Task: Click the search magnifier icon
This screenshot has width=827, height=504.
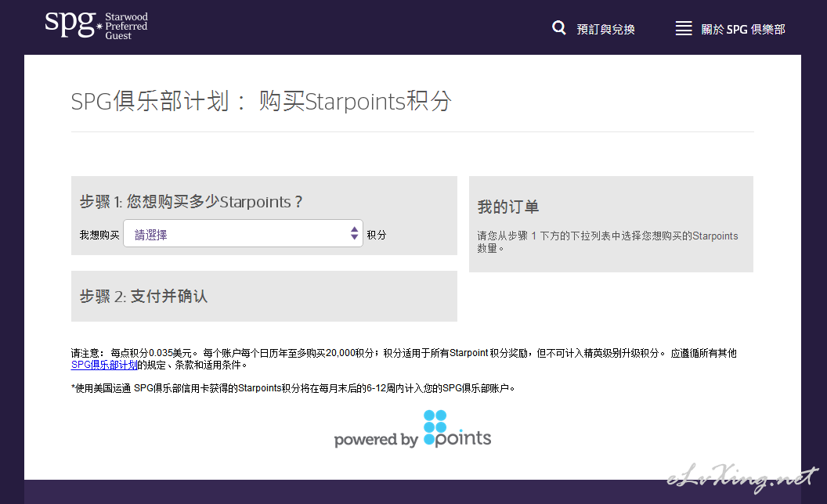Action: point(559,28)
